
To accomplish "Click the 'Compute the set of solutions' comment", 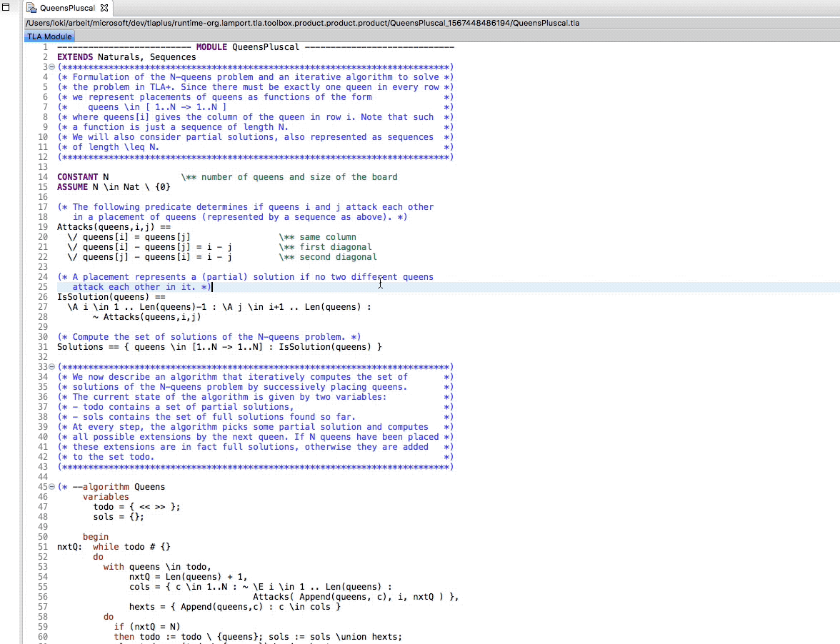I will (x=209, y=337).
